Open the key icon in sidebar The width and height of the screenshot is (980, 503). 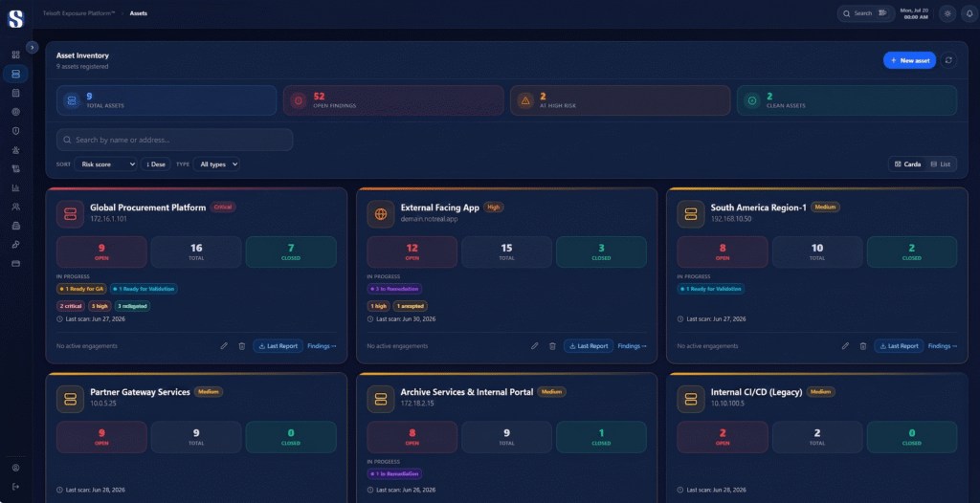(15, 244)
